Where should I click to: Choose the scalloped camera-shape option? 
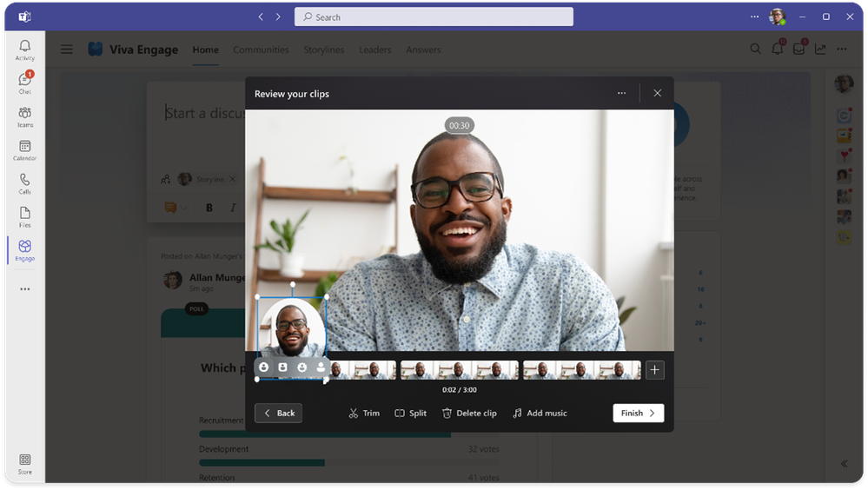(301, 367)
